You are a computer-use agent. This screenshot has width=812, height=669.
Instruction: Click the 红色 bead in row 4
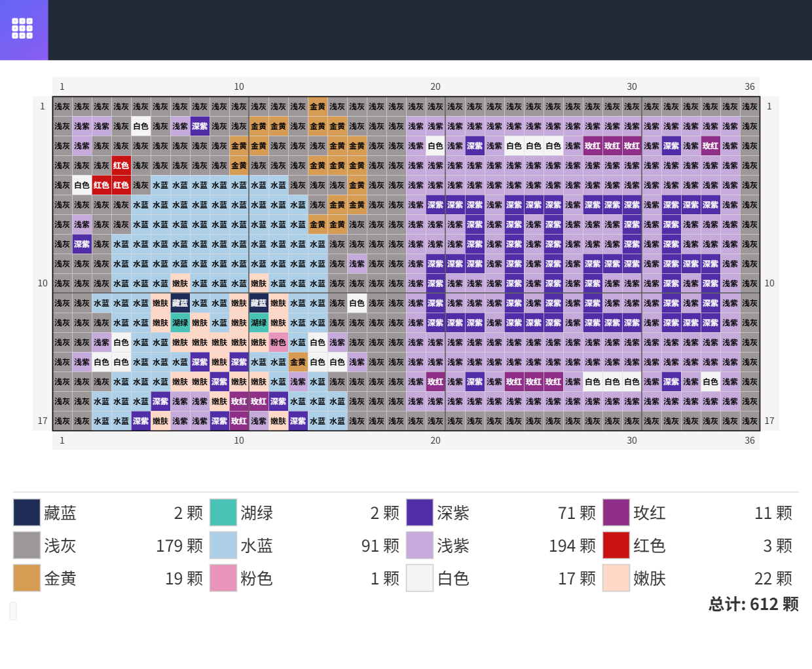tap(121, 165)
